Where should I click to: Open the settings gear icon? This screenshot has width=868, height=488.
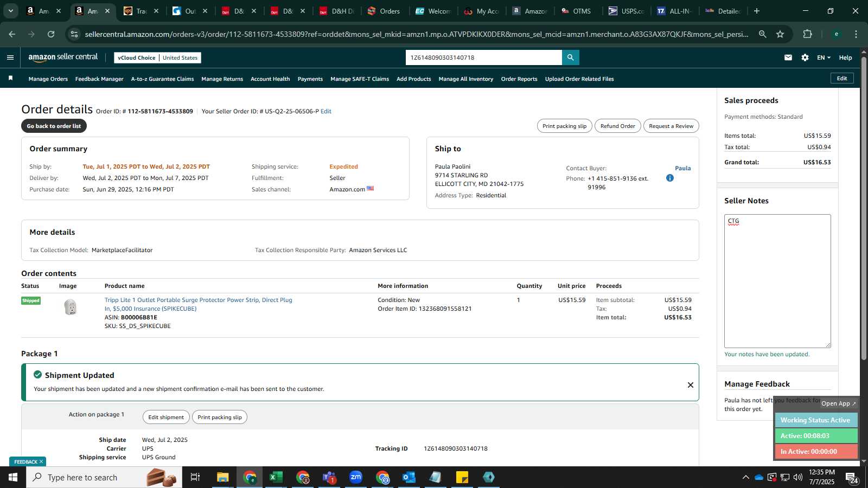point(805,57)
